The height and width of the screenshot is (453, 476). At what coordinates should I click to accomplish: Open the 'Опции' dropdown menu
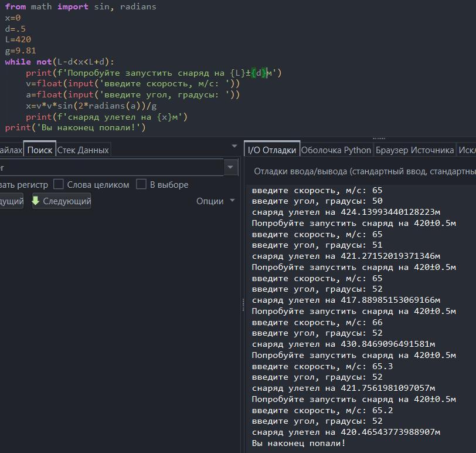tap(215, 201)
